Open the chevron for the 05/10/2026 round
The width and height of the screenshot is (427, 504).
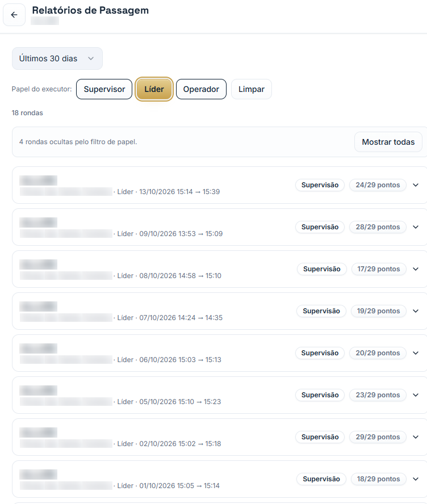[x=416, y=395]
